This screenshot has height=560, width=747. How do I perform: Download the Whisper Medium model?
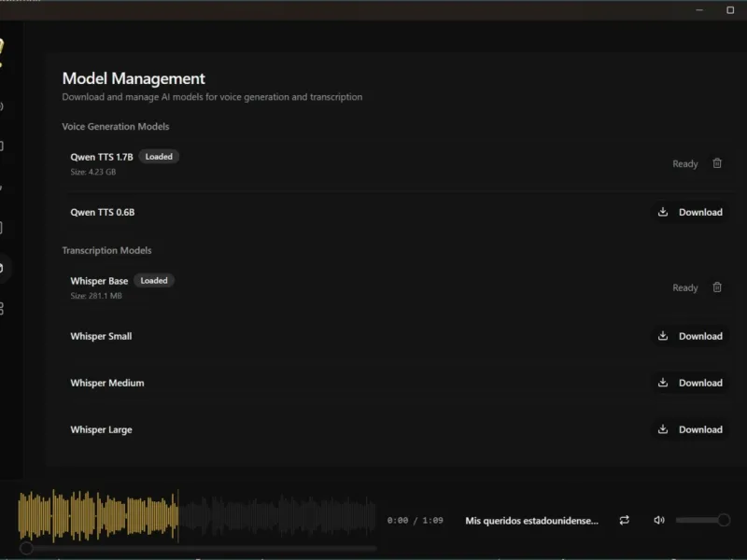690,383
